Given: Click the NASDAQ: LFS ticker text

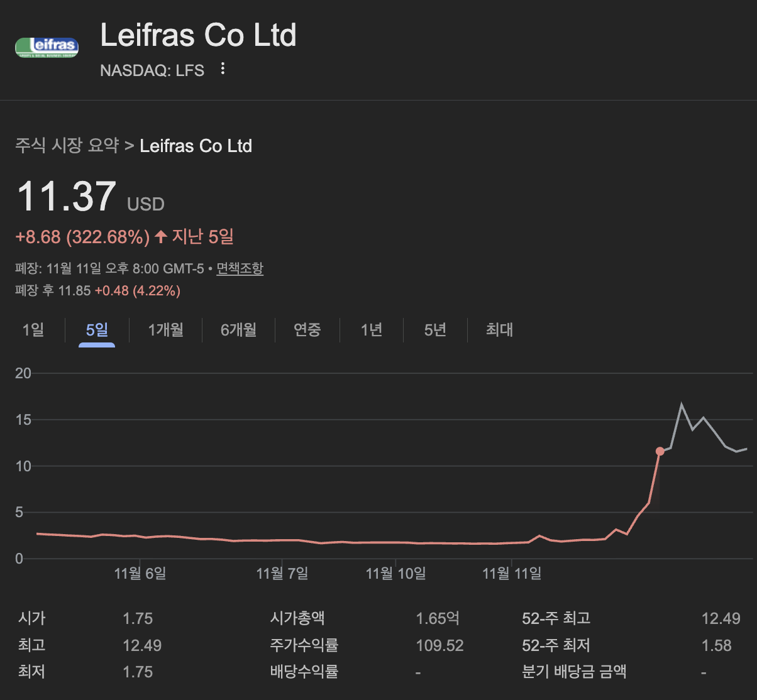Looking at the screenshot, I should (x=152, y=70).
